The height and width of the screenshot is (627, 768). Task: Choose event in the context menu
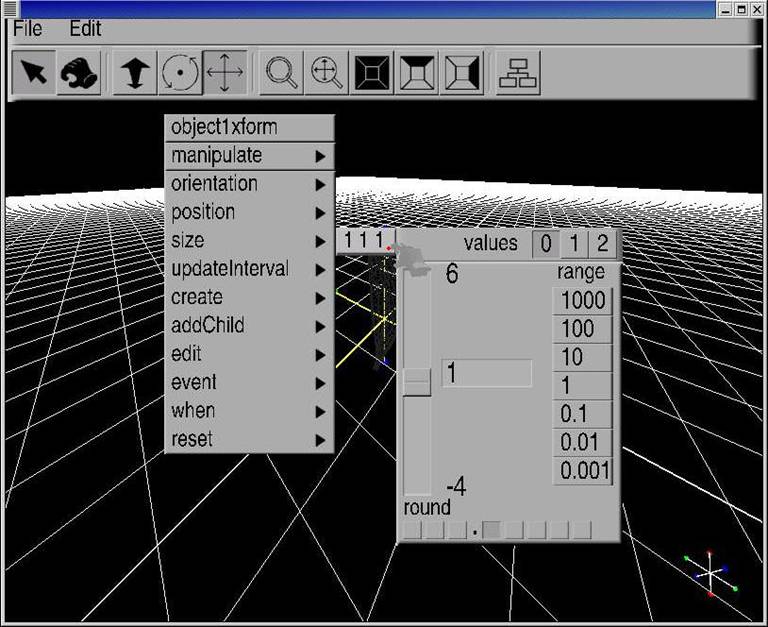[250, 383]
